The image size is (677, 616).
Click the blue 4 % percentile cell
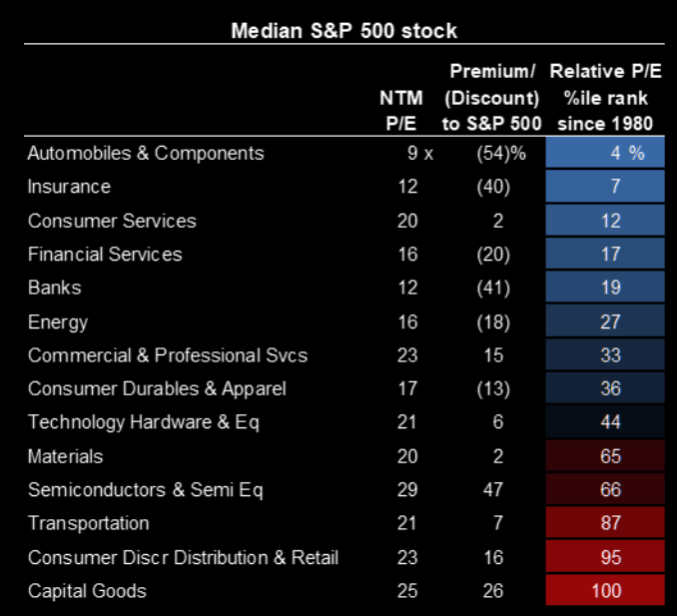pyautogui.click(x=604, y=154)
